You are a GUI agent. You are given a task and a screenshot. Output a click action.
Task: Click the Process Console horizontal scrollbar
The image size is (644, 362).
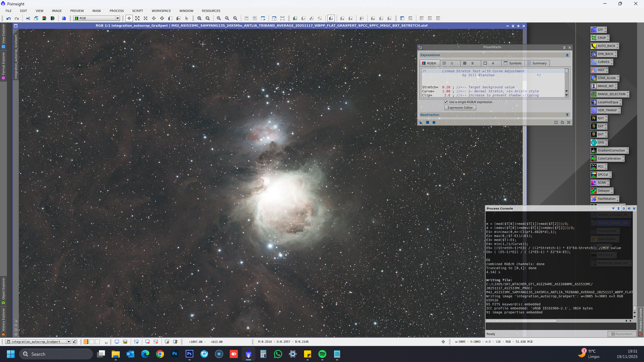[x=521, y=321]
